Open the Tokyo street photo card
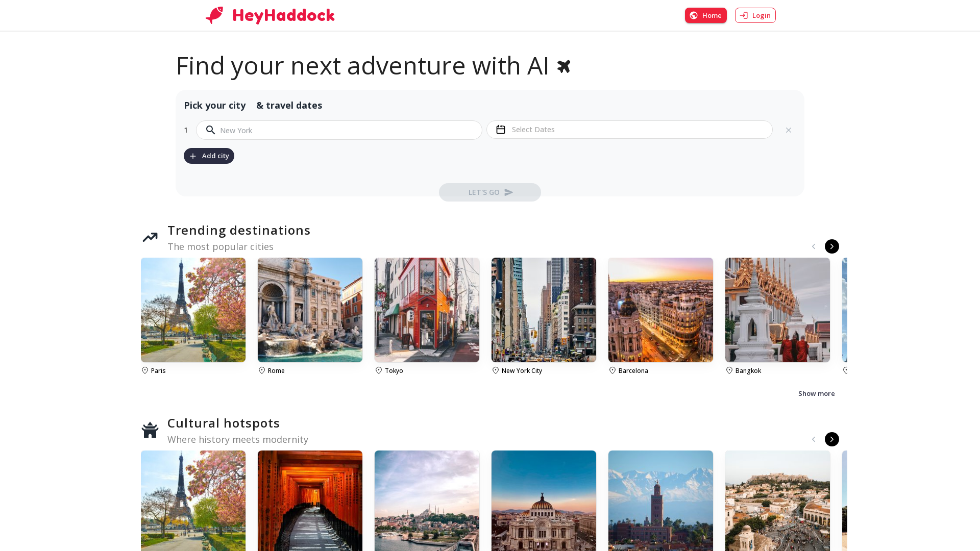The width and height of the screenshot is (980, 551). click(427, 310)
